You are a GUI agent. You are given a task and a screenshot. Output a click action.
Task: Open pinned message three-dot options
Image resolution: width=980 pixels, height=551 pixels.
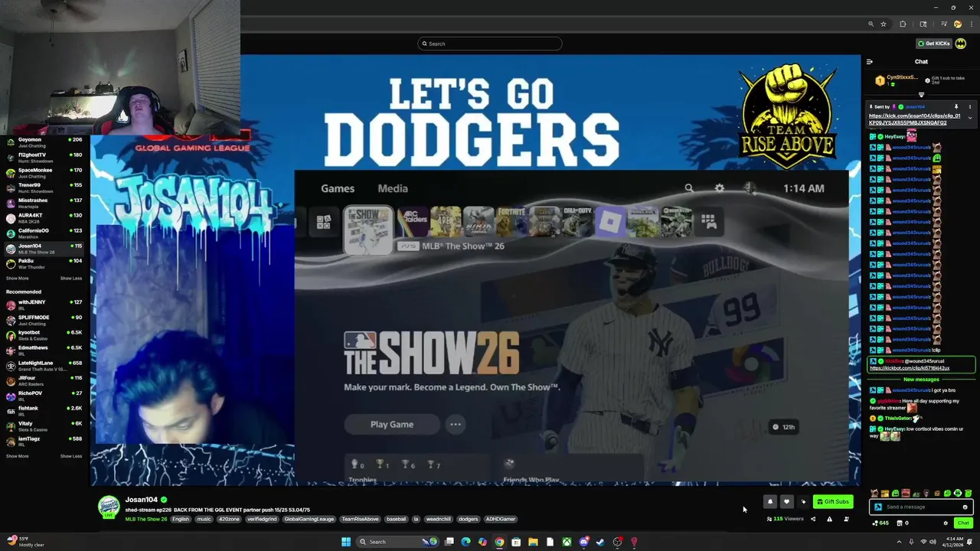pos(969,107)
